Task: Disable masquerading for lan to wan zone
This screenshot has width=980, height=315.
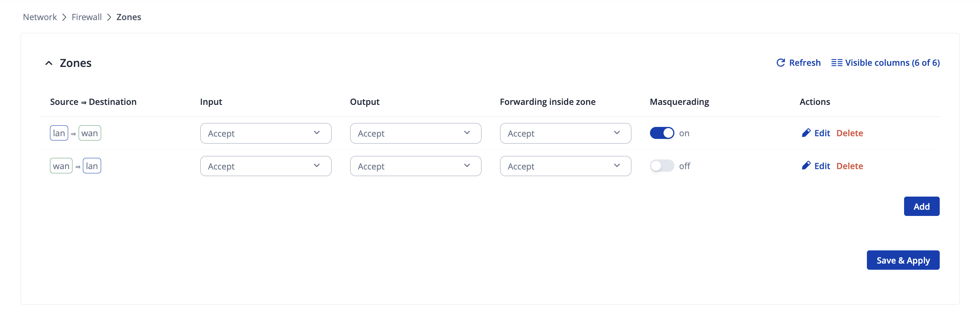Action: coord(662,133)
